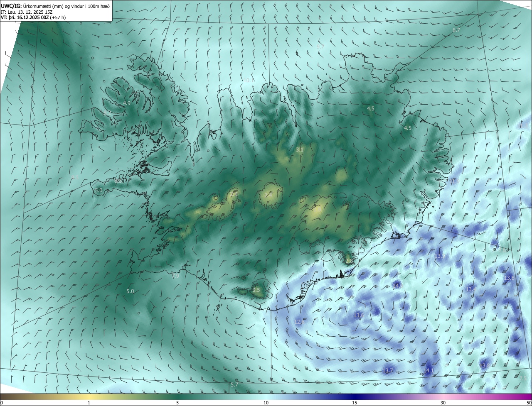The height and width of the screenshot is (406, 532).
Task: Click the 10.1 value label on the map
Action: [x=249, y=80]
